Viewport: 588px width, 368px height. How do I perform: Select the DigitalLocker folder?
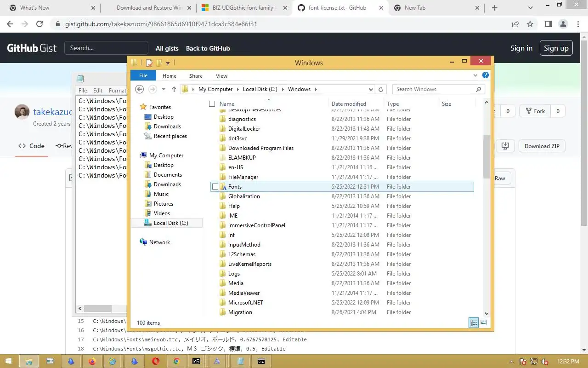point(244,129)
